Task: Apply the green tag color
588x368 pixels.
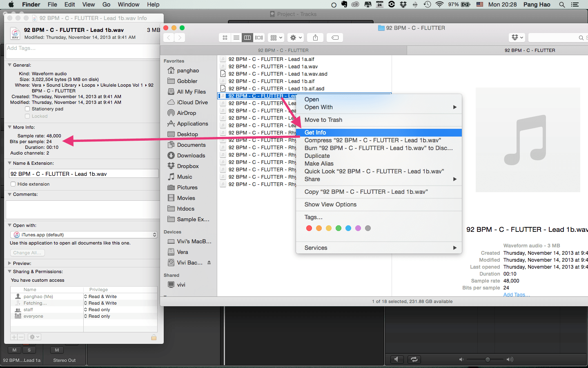Action: coord(339,228)
